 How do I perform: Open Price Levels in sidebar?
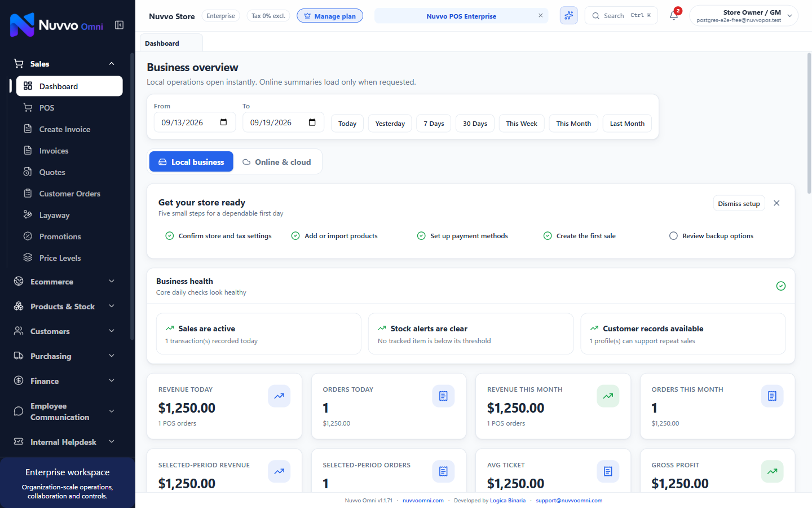coord(69,258)
